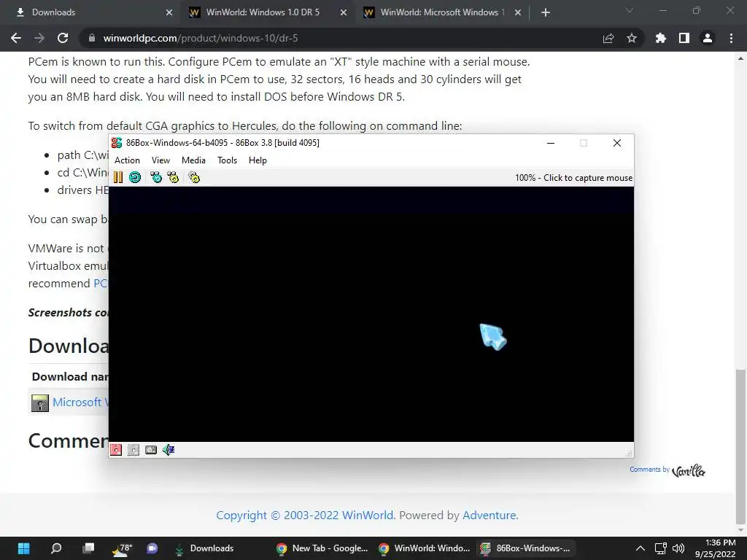Expand hidden system tray icons chevron
Screen dimensions: 747x560
click(640, 548)
